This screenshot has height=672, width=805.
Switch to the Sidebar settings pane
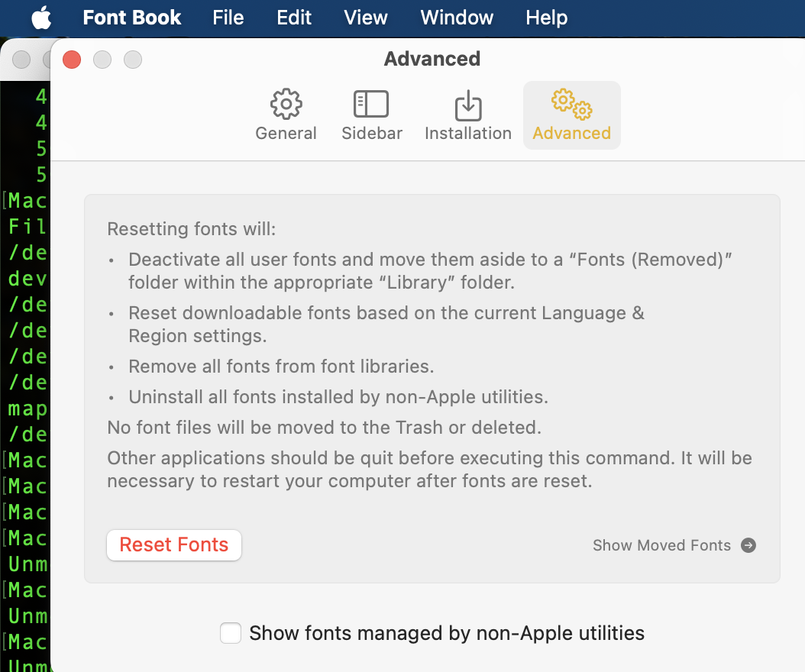point(372,115)
